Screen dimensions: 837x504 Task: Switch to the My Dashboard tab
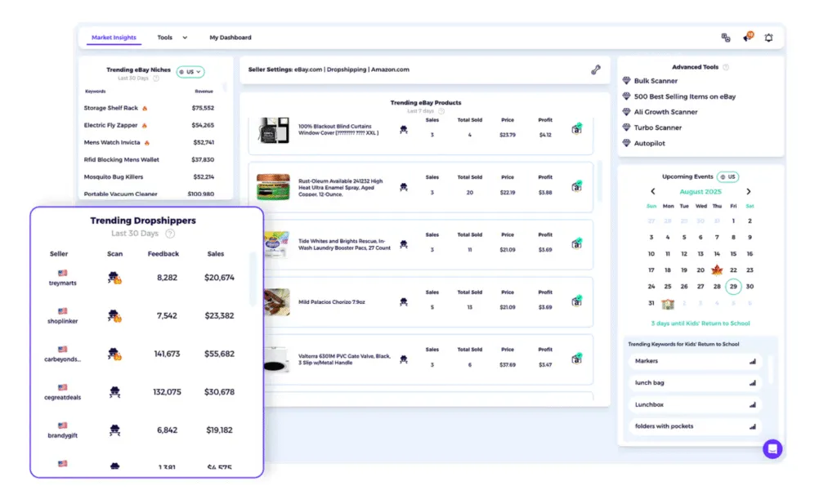pos(229,38)
